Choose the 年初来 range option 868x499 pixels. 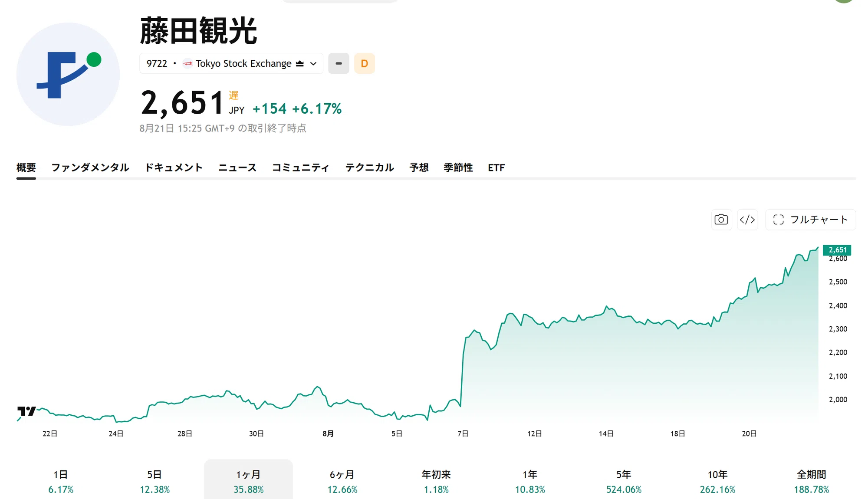[x=436, y=481]
